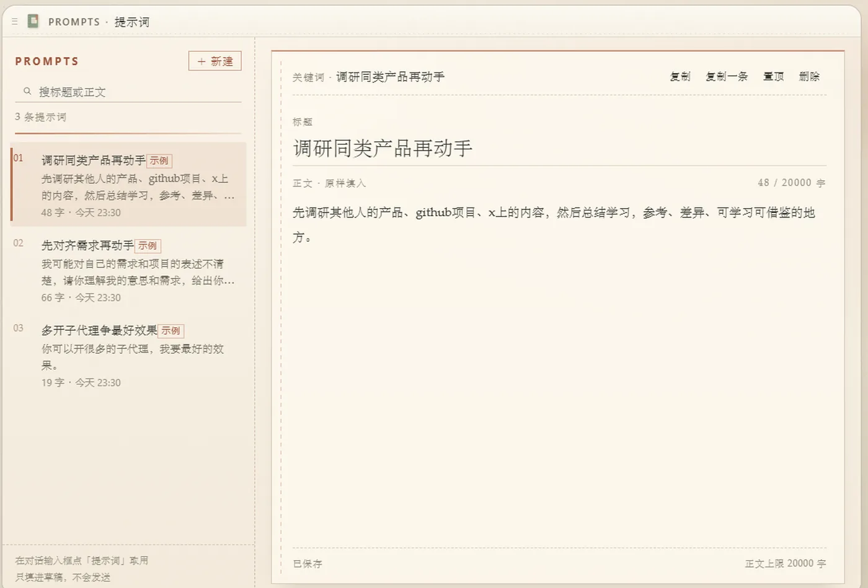Screen dimensions: 868x588
Task: Click the sidebar PROMPTS heading
Action: point(47,61)
